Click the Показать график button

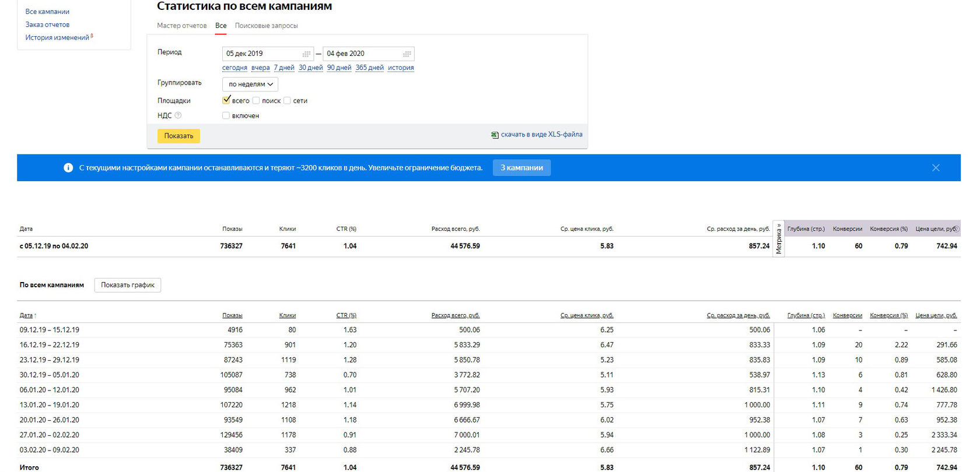127,285
